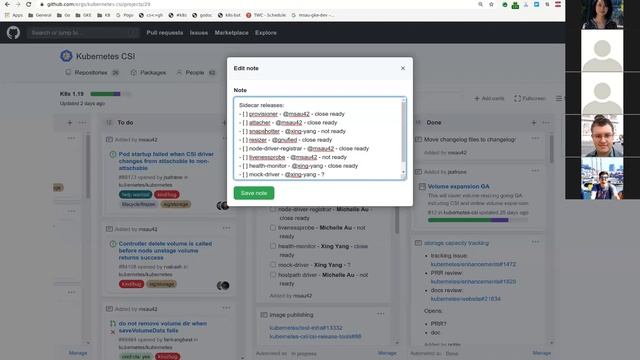Open storage capacity tracking card menu
Image resolution: width=640 pixels, height=360 pixels.
pos(536,242)
